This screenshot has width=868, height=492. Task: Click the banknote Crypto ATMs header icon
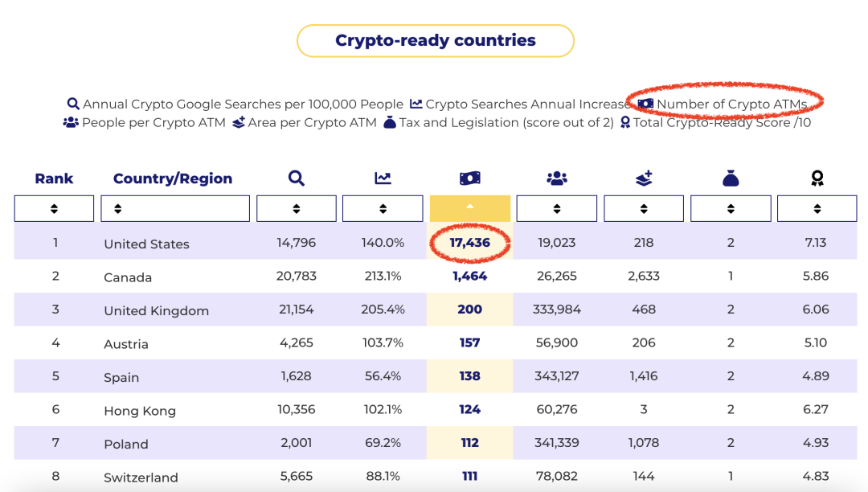tap(470, 178)
